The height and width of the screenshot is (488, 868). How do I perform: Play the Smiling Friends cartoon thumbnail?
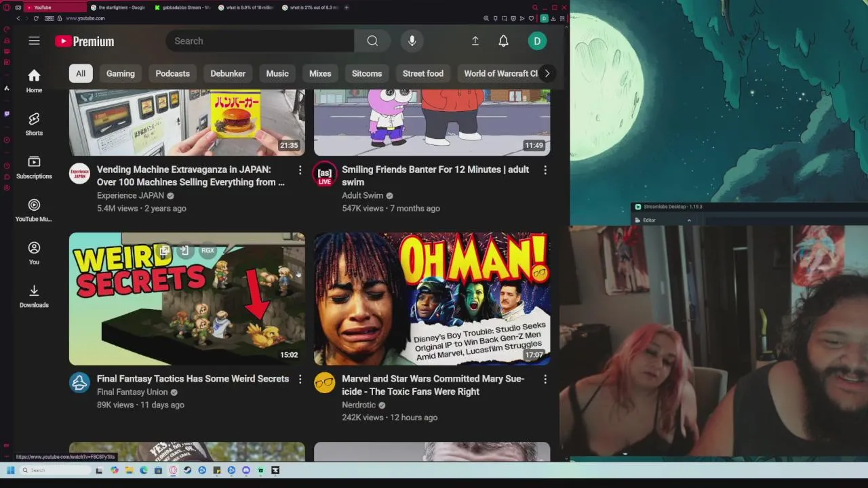432,123
